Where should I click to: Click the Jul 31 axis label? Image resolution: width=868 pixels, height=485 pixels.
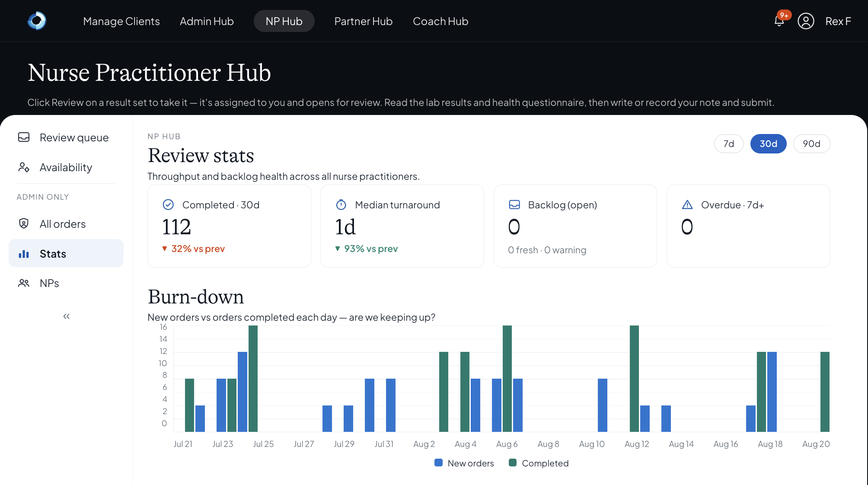(x=384, y=444)
